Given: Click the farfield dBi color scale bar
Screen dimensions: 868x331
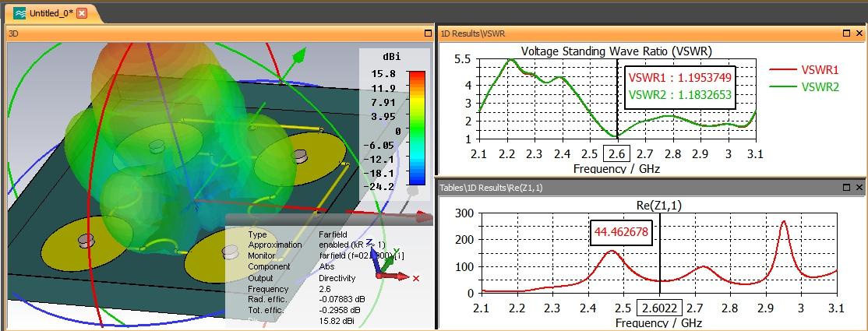Looking at the screenshot, I should [x=417, y=127].
